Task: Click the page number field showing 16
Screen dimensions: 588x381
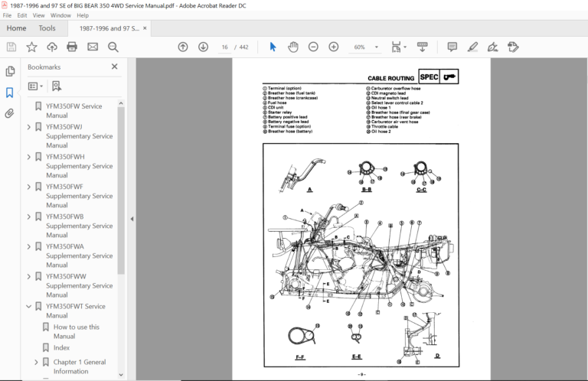Action: [x=224, y=47]
